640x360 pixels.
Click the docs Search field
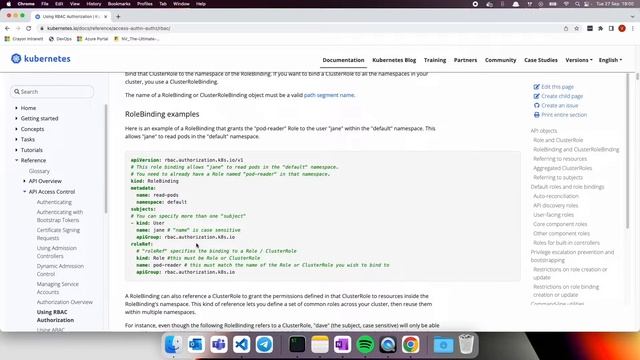[x=52, y=92]
